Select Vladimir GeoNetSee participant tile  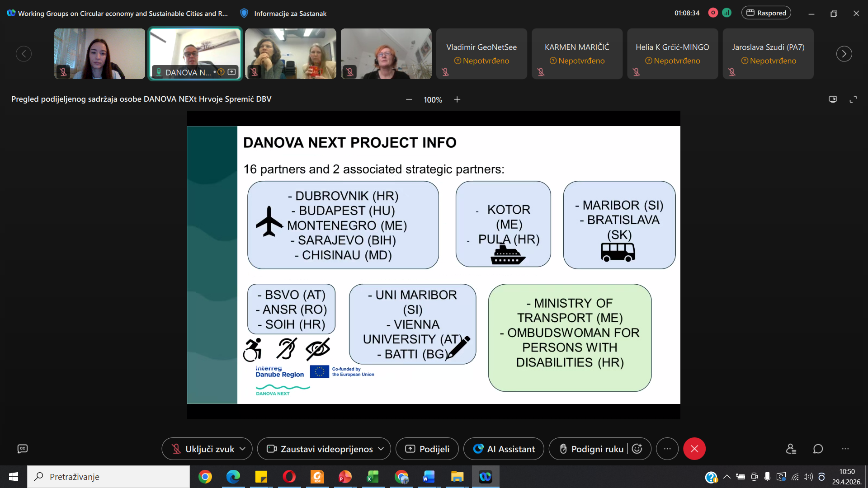481,54
